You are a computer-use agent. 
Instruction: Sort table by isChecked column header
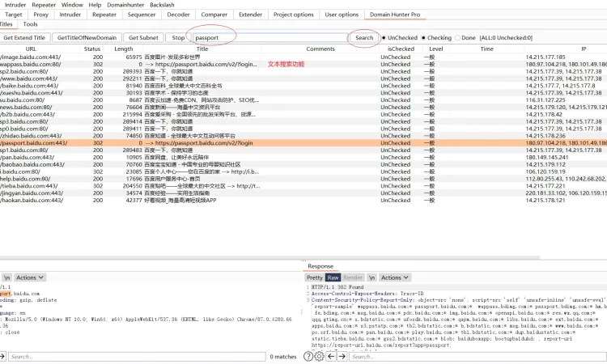tap(401, 49)
